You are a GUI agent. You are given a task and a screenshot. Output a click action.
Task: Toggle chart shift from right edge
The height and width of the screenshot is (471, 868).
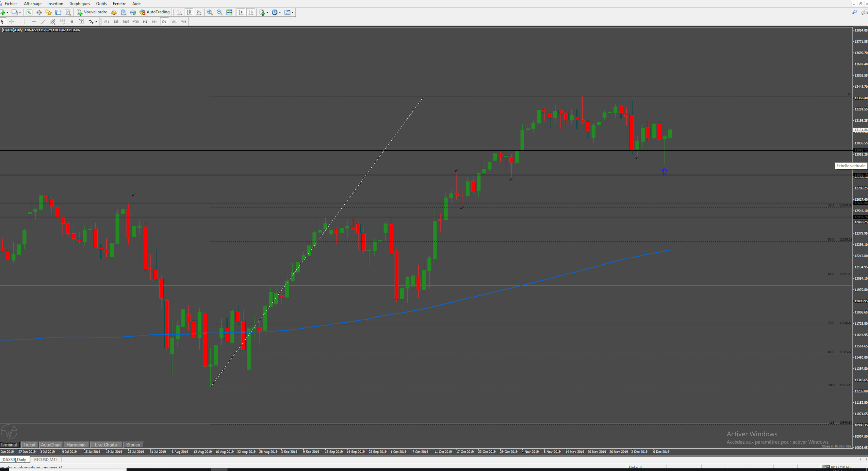coord(251,12)
